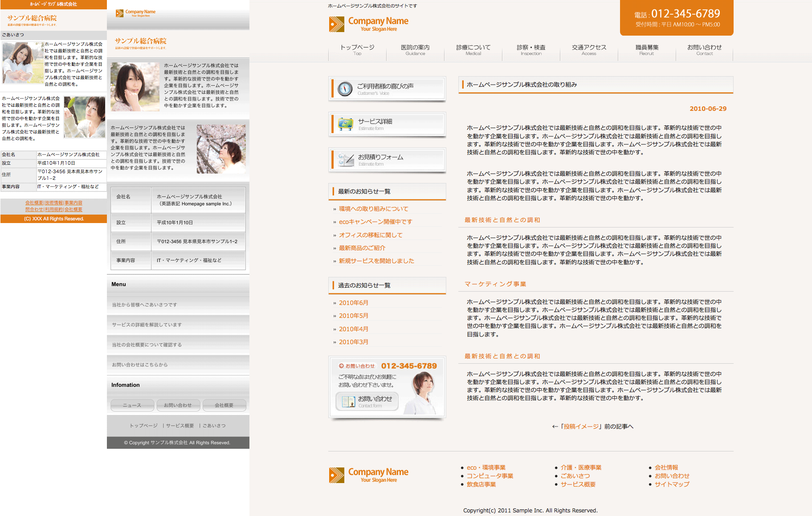Screen dimensions: 812x516
Task: Click the サイトマップ footer link
Action: (672, 484)
